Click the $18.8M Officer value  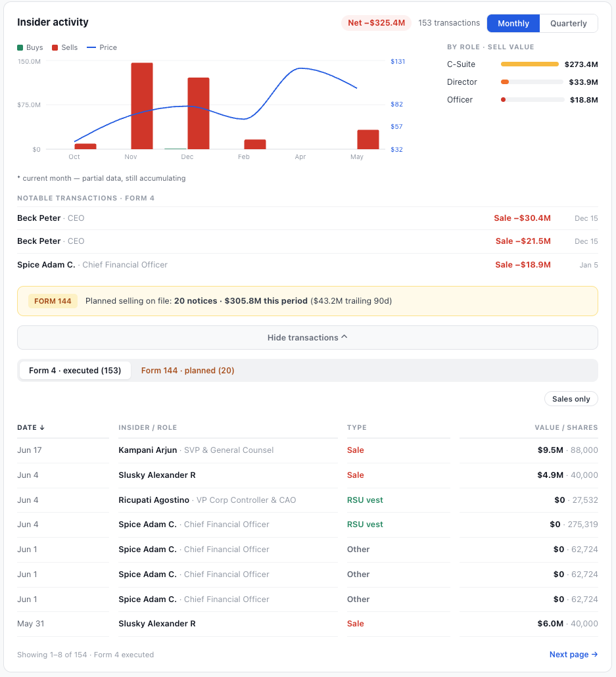pyautogui.click(x=584, y=100)
